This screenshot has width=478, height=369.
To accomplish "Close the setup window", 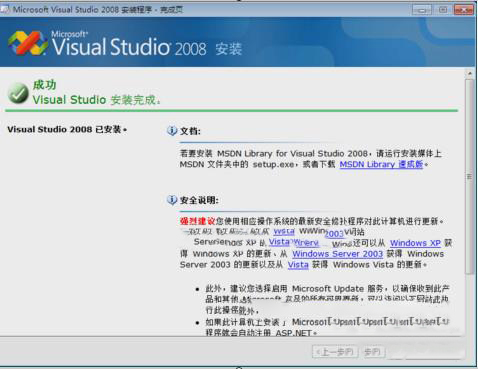I will 464,10.
